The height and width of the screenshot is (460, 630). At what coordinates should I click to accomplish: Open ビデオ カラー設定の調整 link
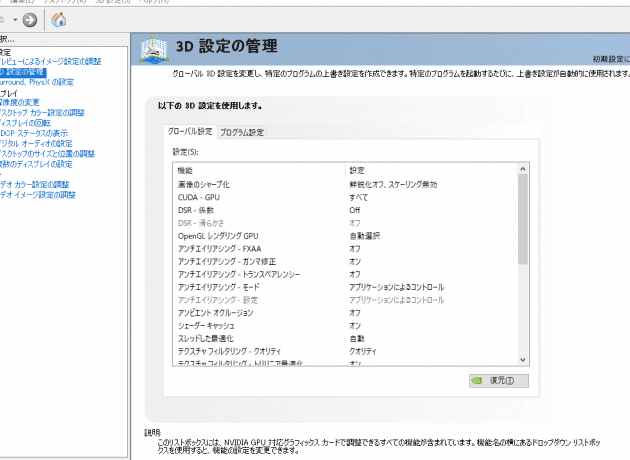pyautogui.click(x=35, y=185)
